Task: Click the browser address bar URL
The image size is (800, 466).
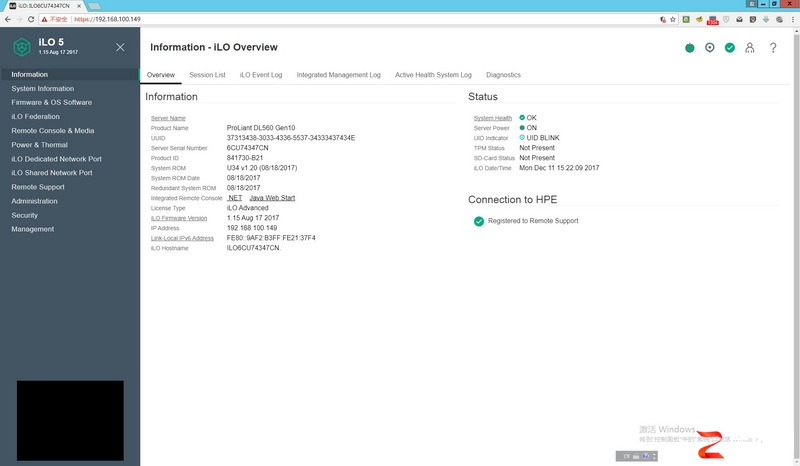Action: point(107,19)
